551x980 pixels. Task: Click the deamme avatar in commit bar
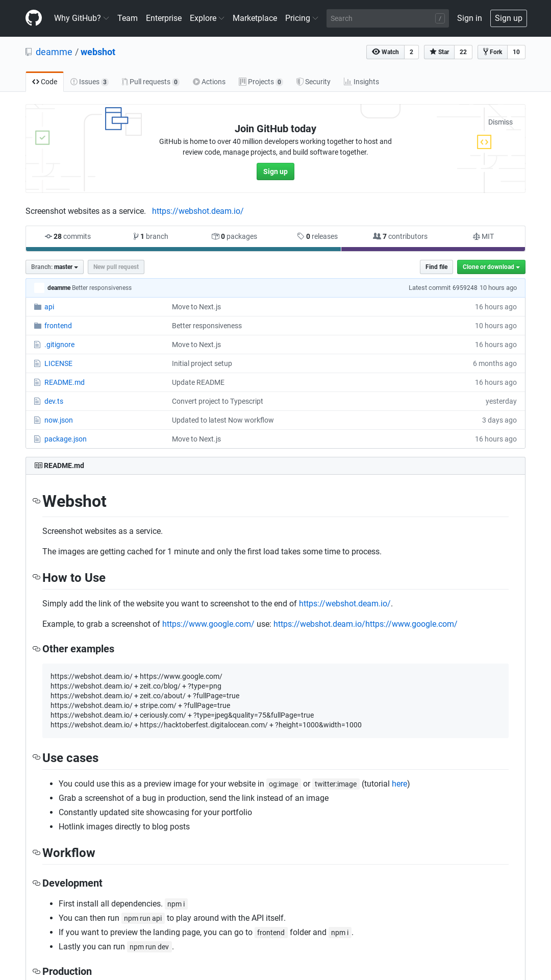point(39,288)
